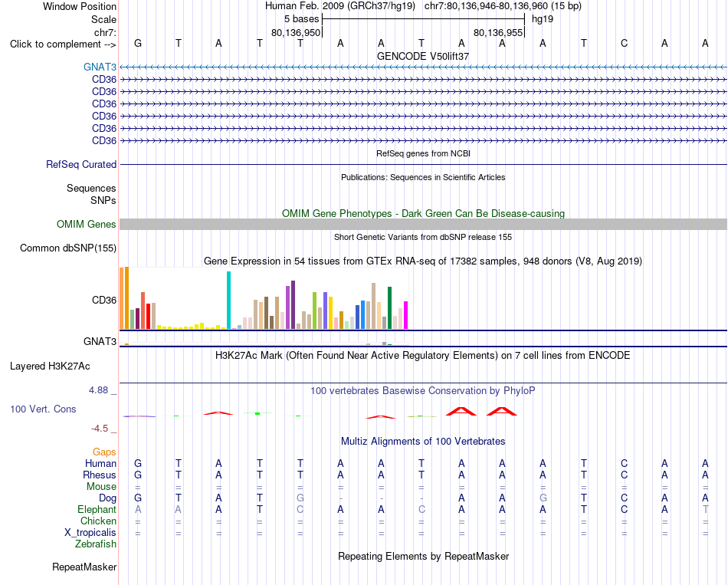Click the RepeatMasker track label

coord(84,567)
